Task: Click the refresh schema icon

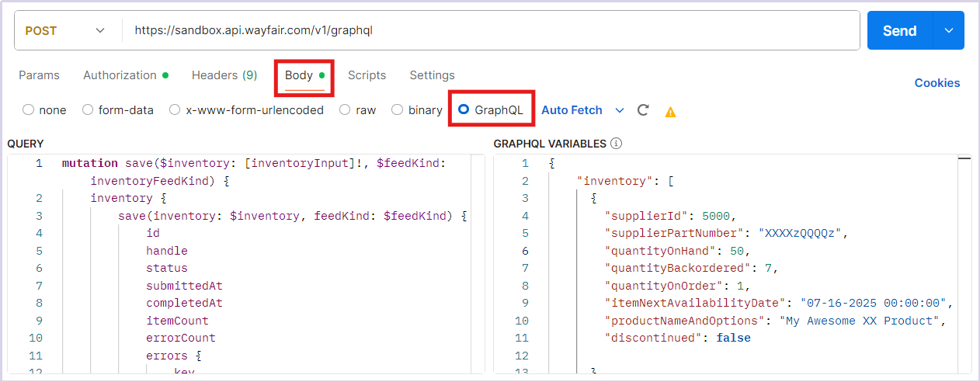Action: tap(643, 110)
